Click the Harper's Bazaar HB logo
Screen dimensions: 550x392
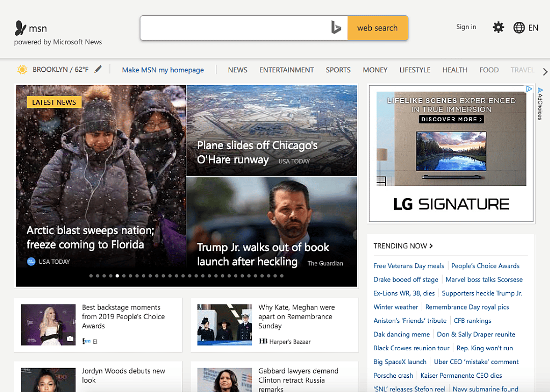coord(263,341)
